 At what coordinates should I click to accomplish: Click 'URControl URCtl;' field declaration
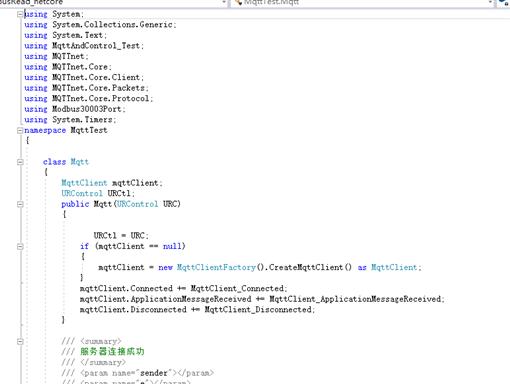point(98,194)
